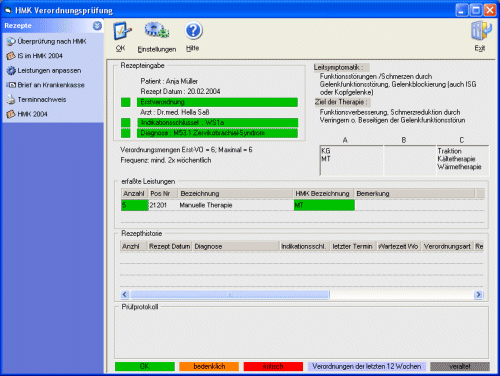Click the Anzahl column header in erfaßte Leistungen
This screenshot has width=500, height=376.
(x=134, y=193)
